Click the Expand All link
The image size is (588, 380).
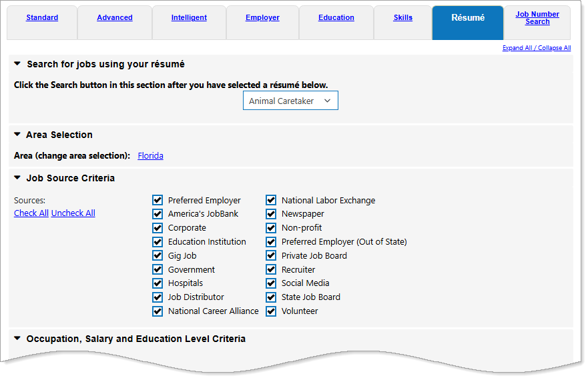518,48
